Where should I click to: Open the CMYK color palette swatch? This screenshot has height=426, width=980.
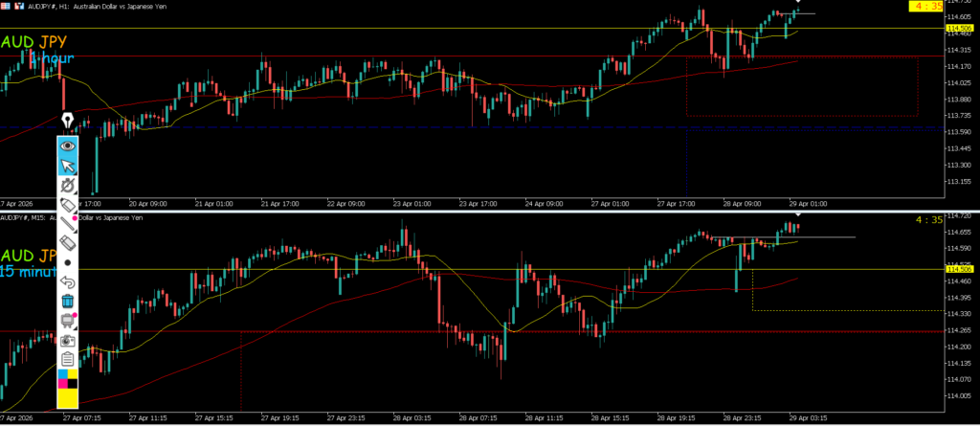point(68,379)
